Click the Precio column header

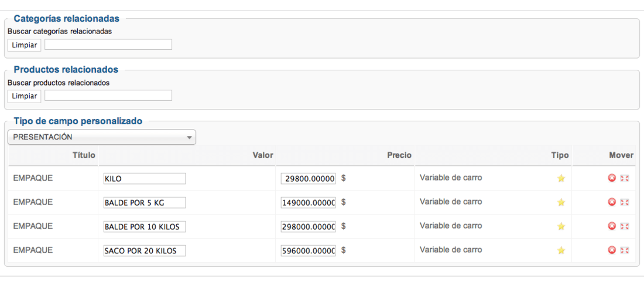point(399,155)
